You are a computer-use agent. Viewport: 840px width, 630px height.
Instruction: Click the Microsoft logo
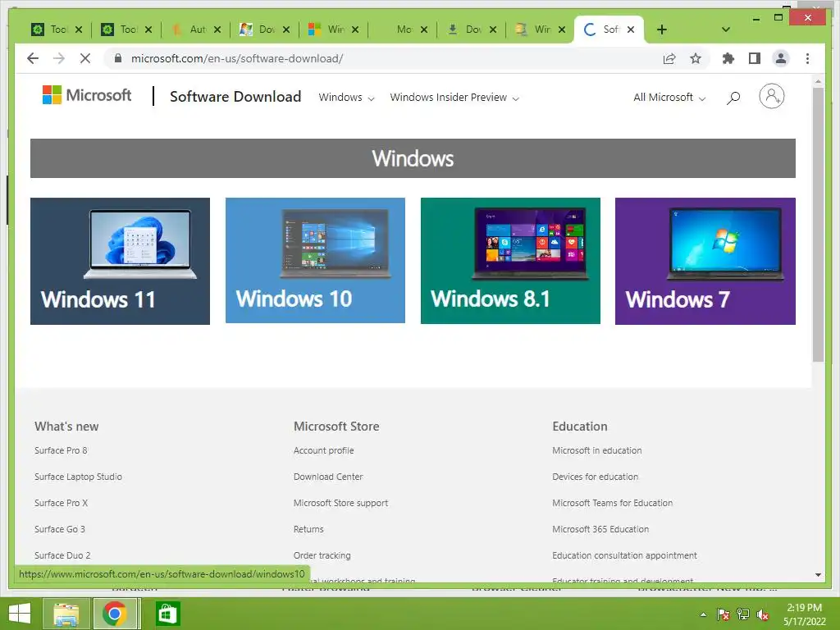[87, 95]
